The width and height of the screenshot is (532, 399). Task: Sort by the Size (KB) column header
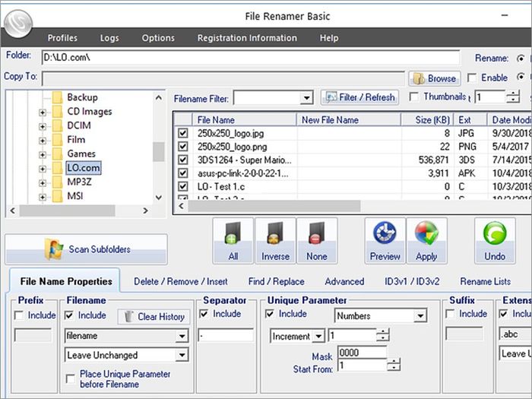point(427,120)
